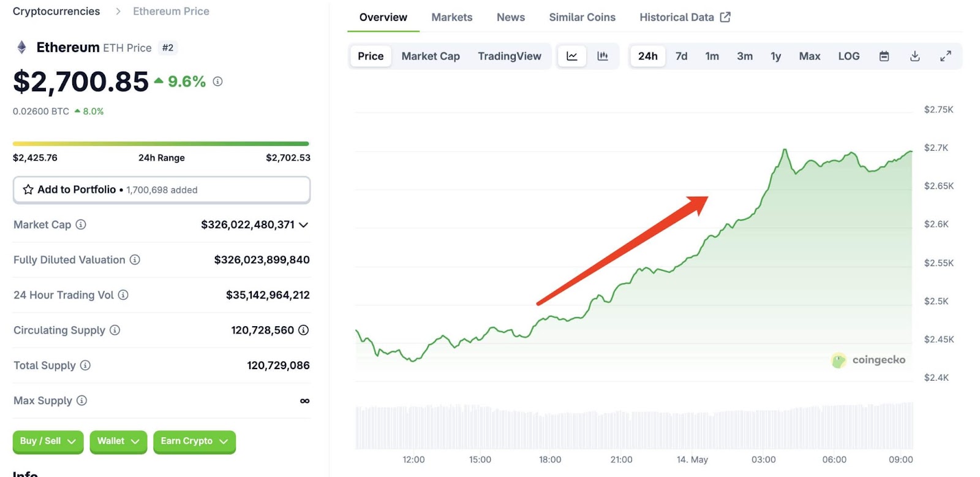Click the Ethereum Price breadcrumb
Viewport: 980px width, 477px height.
pyautogui.click(x=171, y=11)
